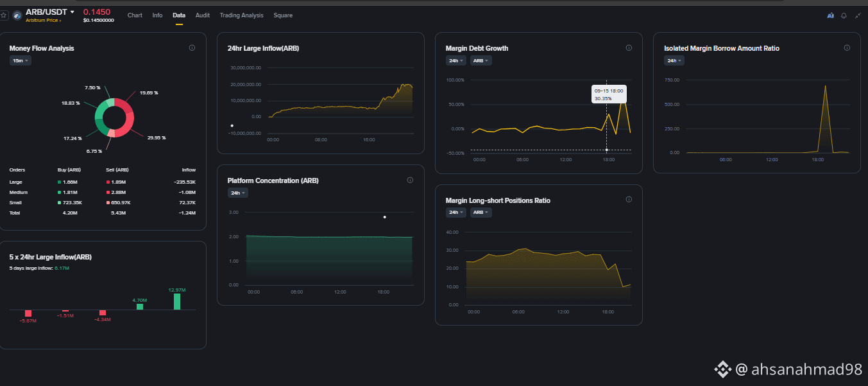Open the AI assistant icon
Screen dimensions: 868x386
coord(830,15)
